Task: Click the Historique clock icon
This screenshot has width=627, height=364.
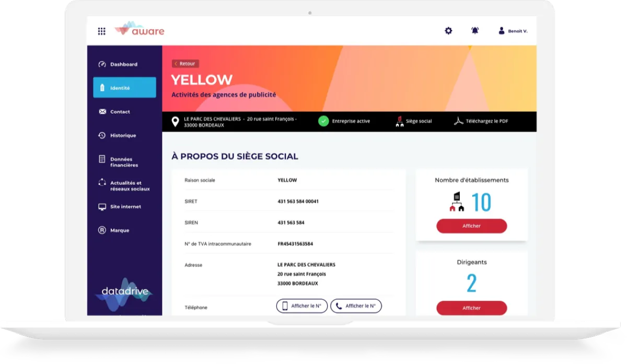Action: point(102,135)
